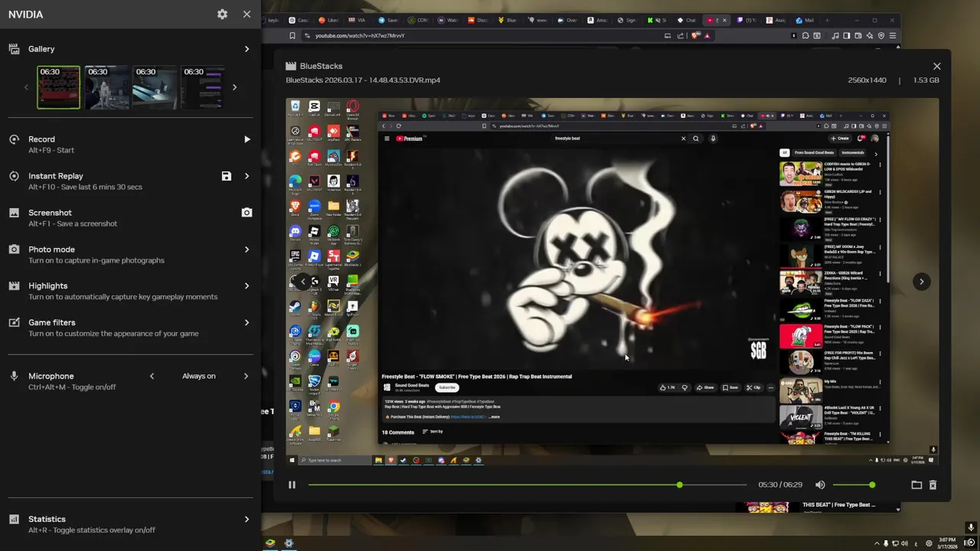Expand Photo mode options
Image resolution: width=980 pixels, height=551 pixels.
point(247,249)
